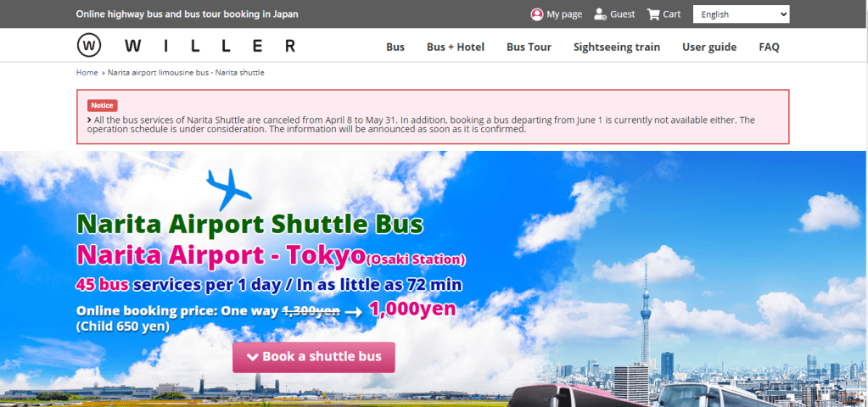868x407 pixels.
Task: Click the Home breadcrumb link
Action: point(87,73)
